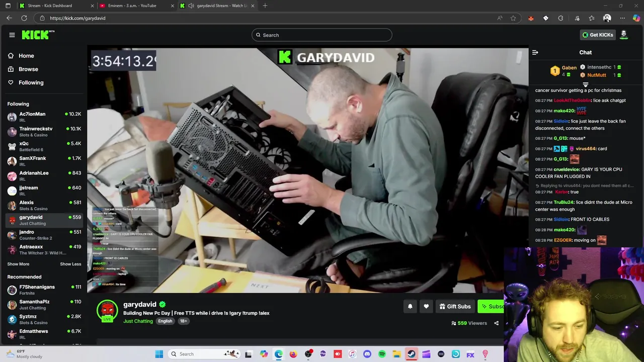Open the browser extensions puzzle icon

[560, 18]
